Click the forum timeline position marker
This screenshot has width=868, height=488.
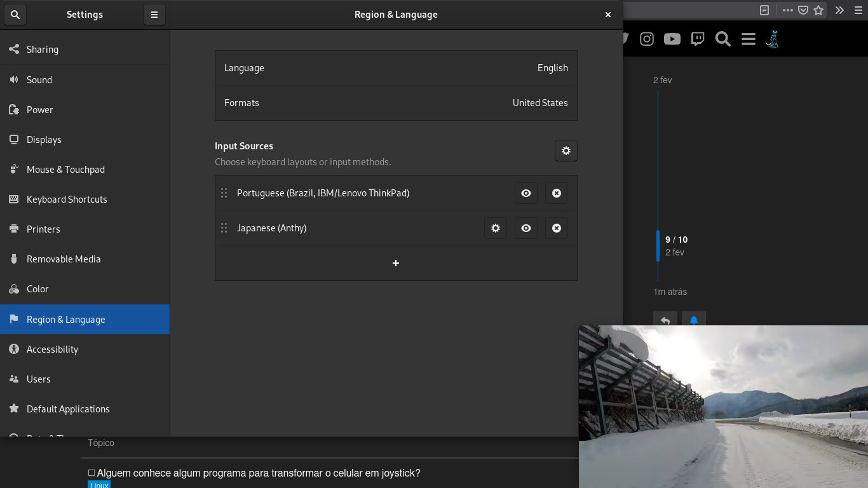click(658, 246)
